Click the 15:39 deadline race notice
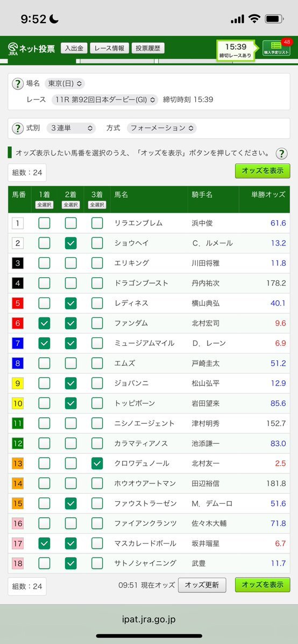The width and height of the screenshot is (298, 644). 236,50
